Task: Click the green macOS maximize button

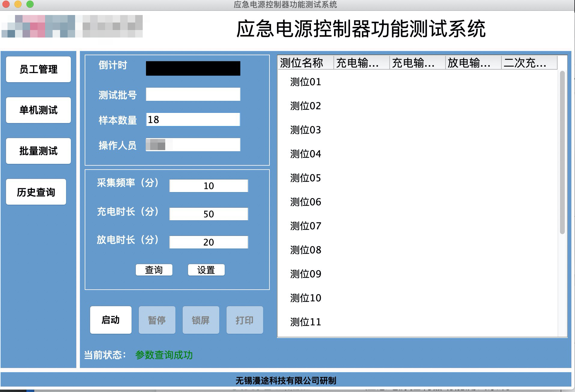Action: click(30, 4)
